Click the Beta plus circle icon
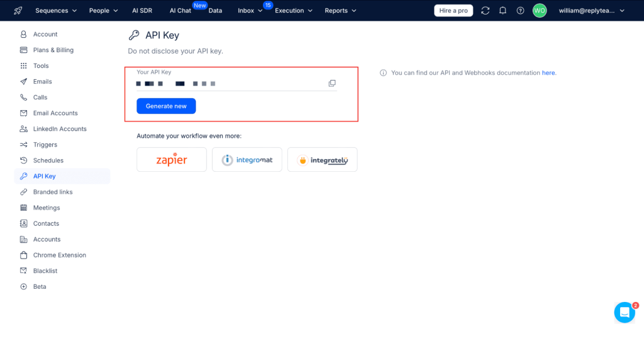644x358 pixels. pos(23,286)
